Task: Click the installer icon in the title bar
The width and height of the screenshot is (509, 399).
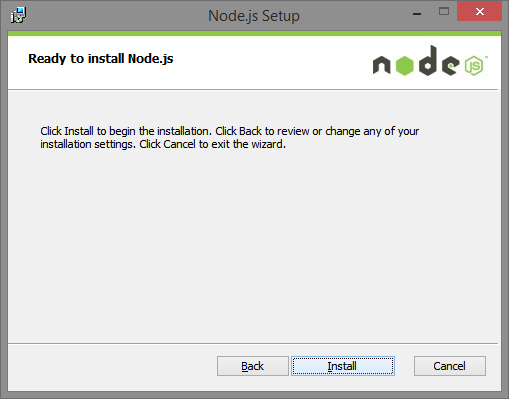Action: pyautogui.click(x=18, y=15)
